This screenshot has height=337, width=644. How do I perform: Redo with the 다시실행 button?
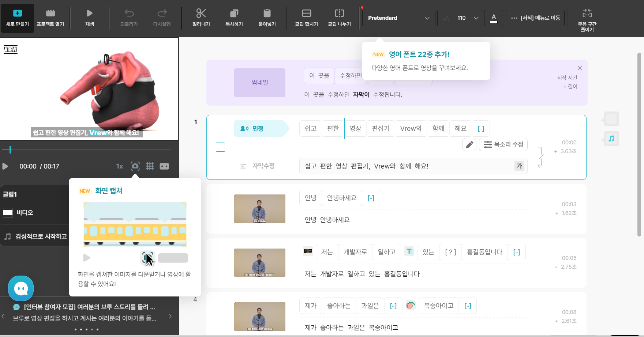pyautogui.click(x=162, y=18)
